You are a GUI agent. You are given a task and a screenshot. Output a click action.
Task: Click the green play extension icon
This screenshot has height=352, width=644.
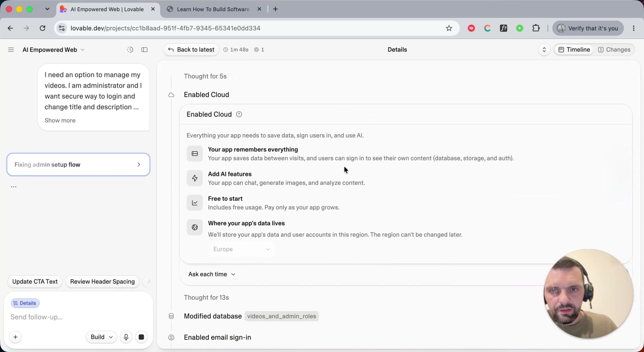pyautogui.click(x=520, y=28)
